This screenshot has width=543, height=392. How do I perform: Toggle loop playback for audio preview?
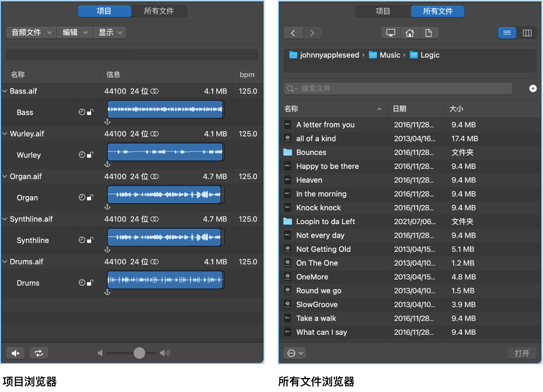[39, 353]
